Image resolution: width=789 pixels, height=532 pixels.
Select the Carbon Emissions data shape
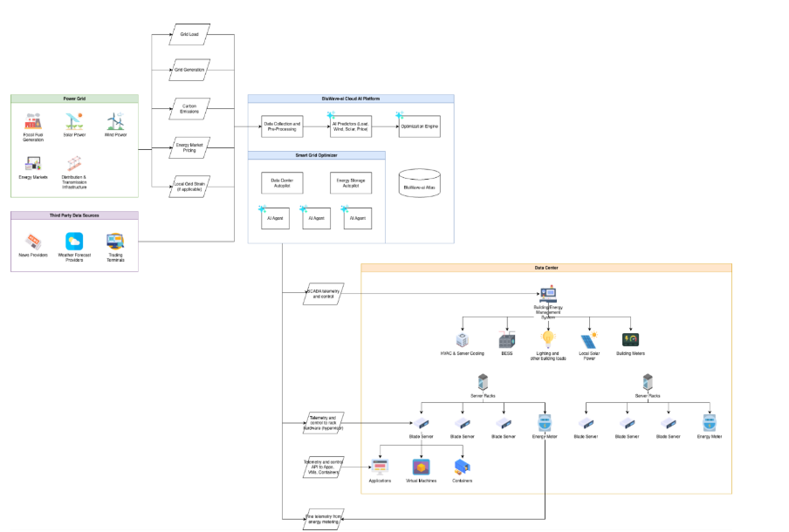[x=189, y=109]
